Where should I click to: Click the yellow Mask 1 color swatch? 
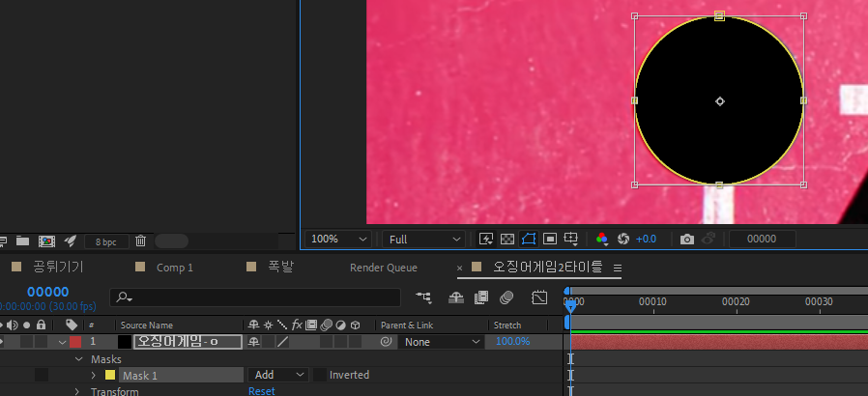click(110, 375)
